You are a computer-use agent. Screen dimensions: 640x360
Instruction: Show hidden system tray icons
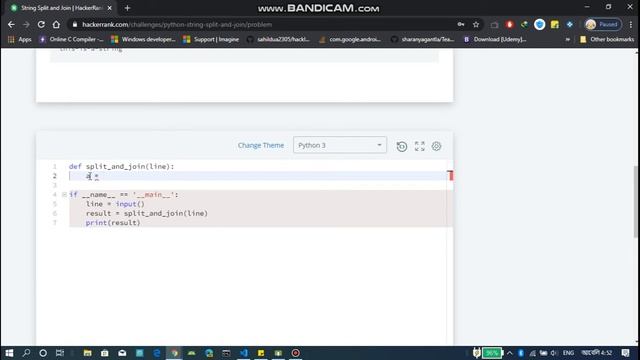point(509,353)
